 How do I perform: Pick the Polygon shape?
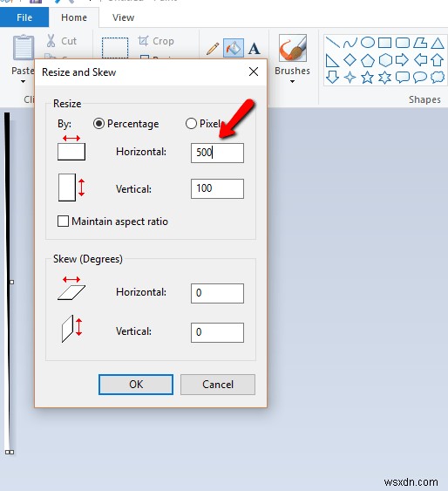(420, 43)
